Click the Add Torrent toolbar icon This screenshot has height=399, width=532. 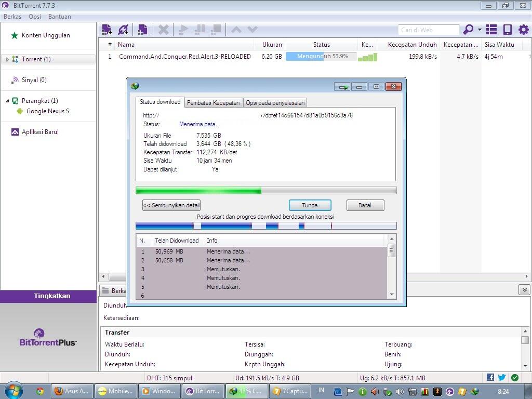coord(107,30)
